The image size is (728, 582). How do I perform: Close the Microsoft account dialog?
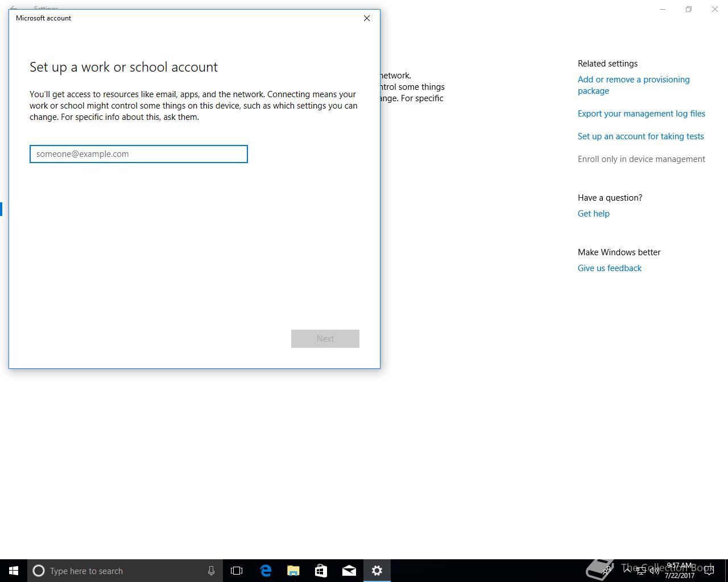(x=367, y=18)
